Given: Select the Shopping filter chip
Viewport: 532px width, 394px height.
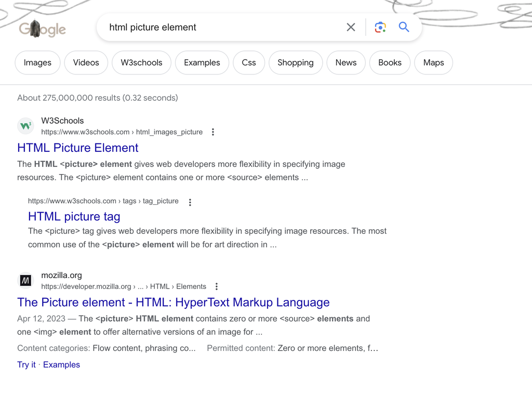Looking at the screenshot, I should tap(296, 62).
